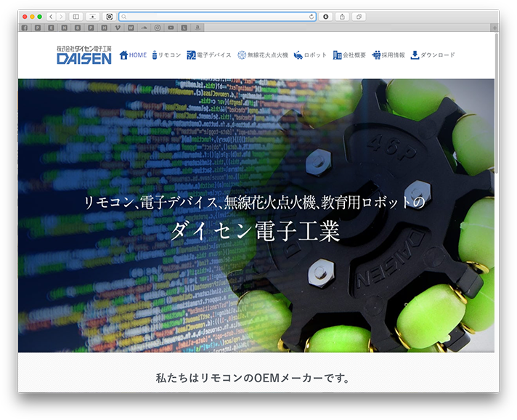The image size is (517, 420).
Task: Open the 会社概要 menu item
Action: [x=354, y=55]
